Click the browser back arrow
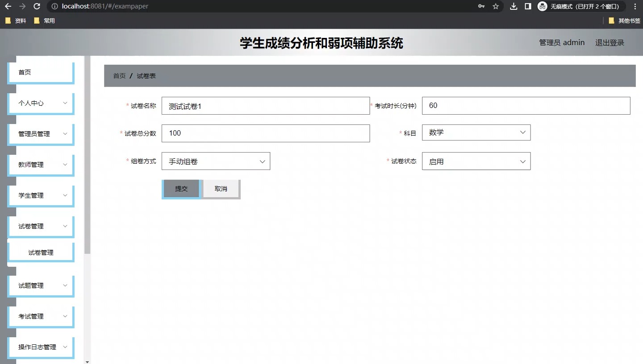643x364 pixels. tap(8, 6)
